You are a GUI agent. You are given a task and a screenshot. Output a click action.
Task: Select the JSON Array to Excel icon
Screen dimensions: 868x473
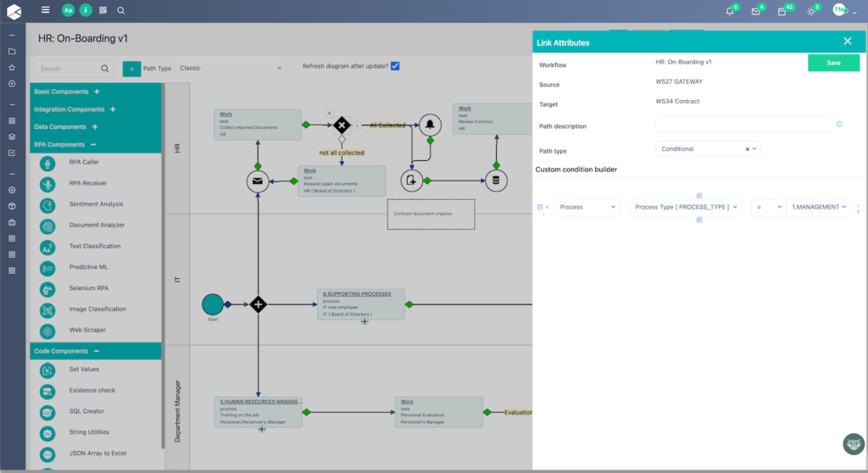click(47, 454)
